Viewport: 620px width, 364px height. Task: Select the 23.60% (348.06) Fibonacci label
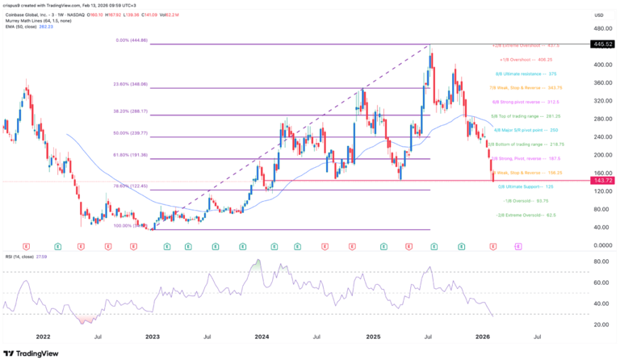point(131,85)
